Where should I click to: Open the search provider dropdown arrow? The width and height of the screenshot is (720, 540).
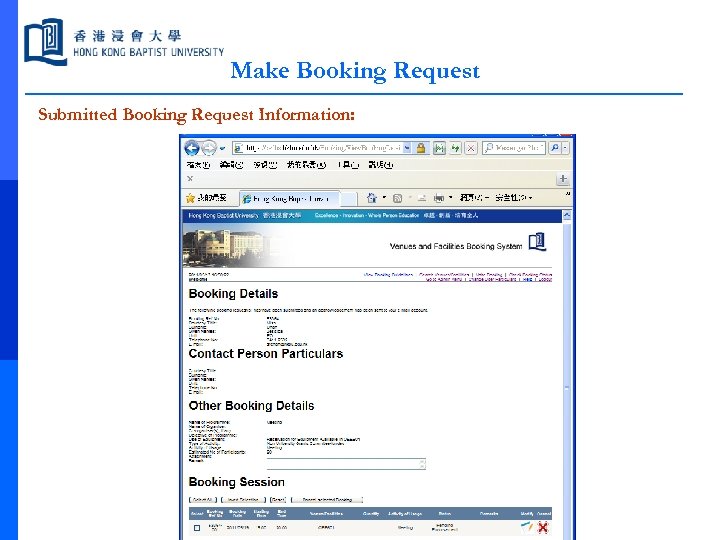click(565, 148)
